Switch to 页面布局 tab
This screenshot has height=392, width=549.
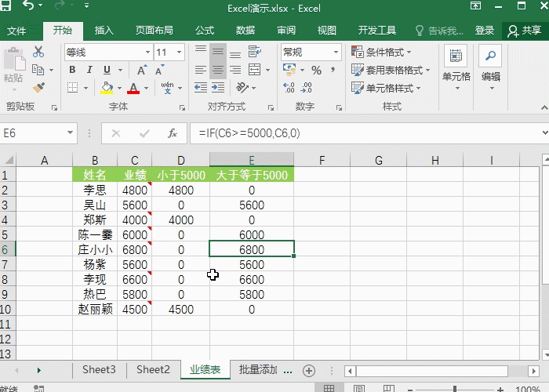pyautogui.click(x=155, y=31)
